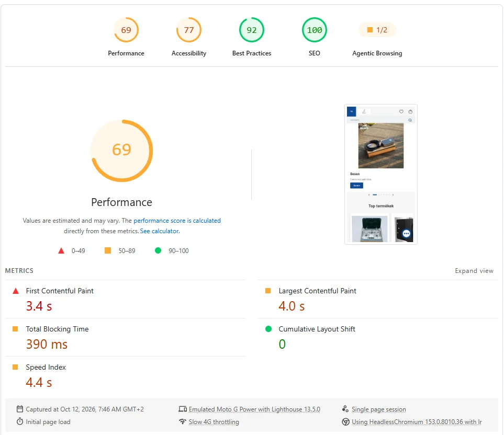Click the orange square 50–89 legend icon

[x=108, y=250]
